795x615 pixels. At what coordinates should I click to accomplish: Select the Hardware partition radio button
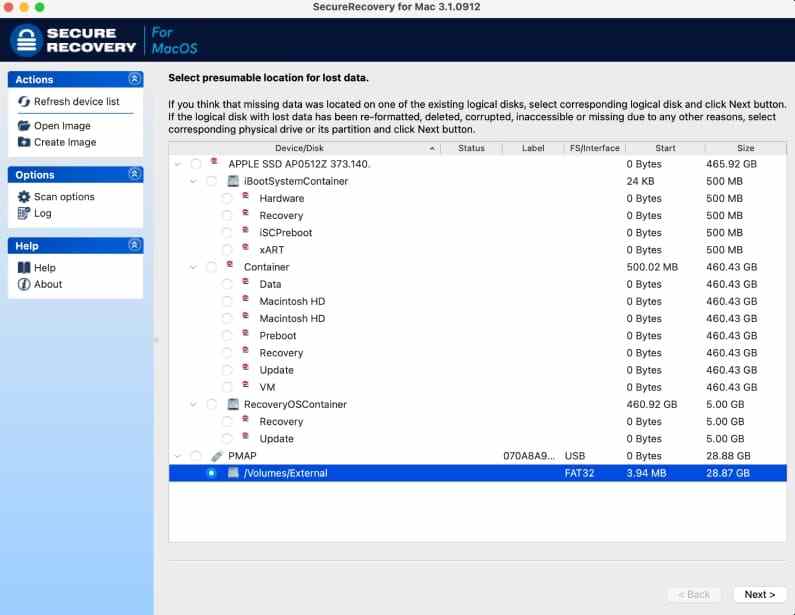[x=227, y=198]
